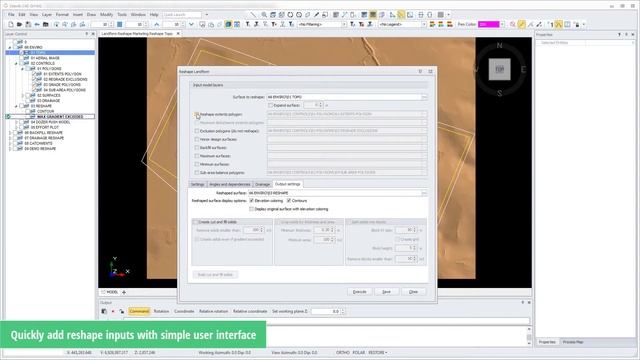The height and width of the screenshot is (360, 640).
Task: Click the Command button in Output panel
Action: point(139,311)
